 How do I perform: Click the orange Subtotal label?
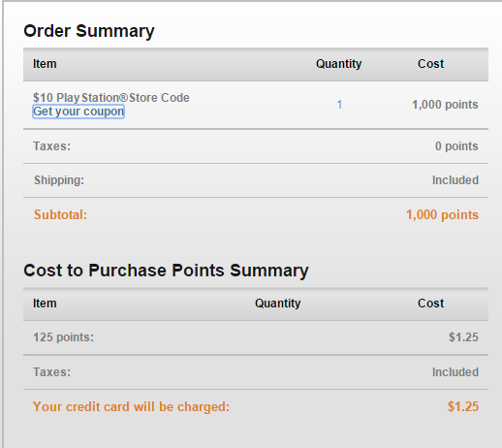pyautogui.click(x=60, y=214)
